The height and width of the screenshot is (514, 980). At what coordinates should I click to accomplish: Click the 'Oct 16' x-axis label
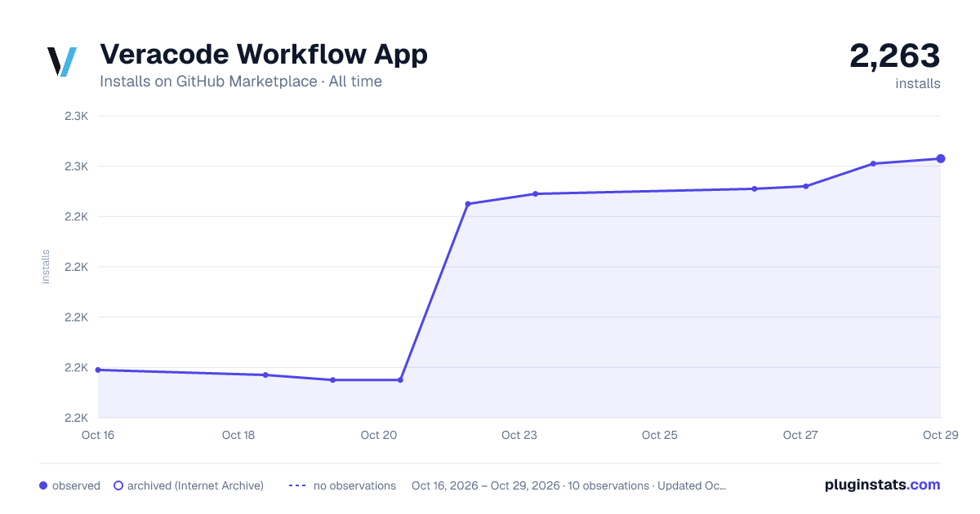point(98,435)
